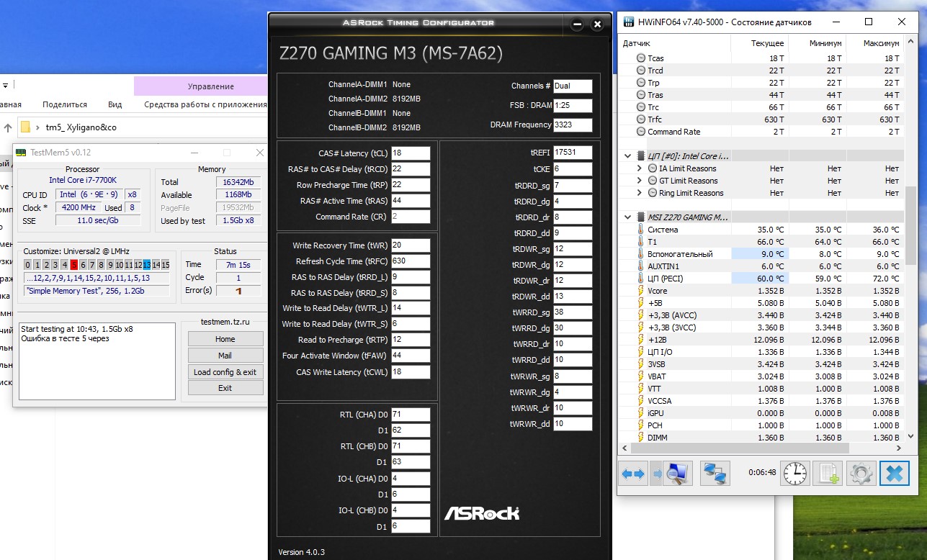927x560 pixels.
Task: Click the lightning icon next to DIMM
Action: (x=640, y=438)
